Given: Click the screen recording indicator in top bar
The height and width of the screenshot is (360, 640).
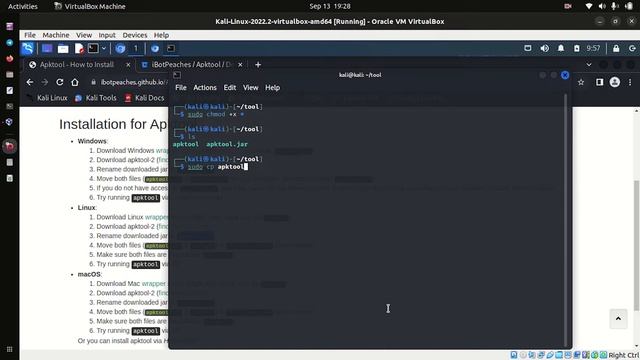Looking at the screenshot, I should (x=568, y=6).
